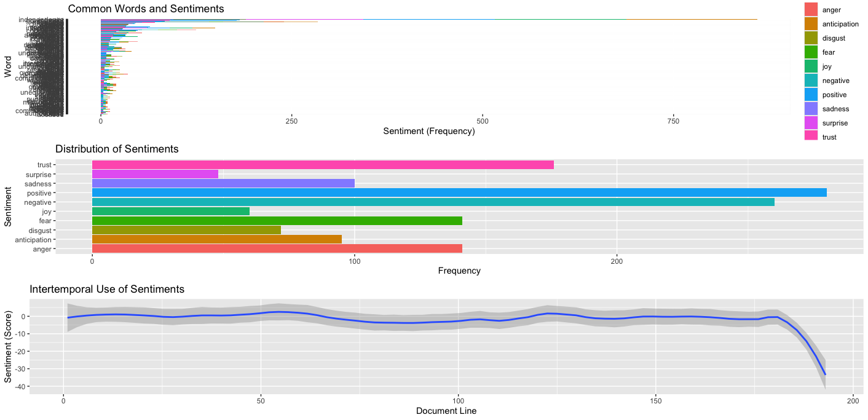This screenshot has height=420, width=868.
Task: Click the disgust swatch in the legend
Action: point(812,38)
